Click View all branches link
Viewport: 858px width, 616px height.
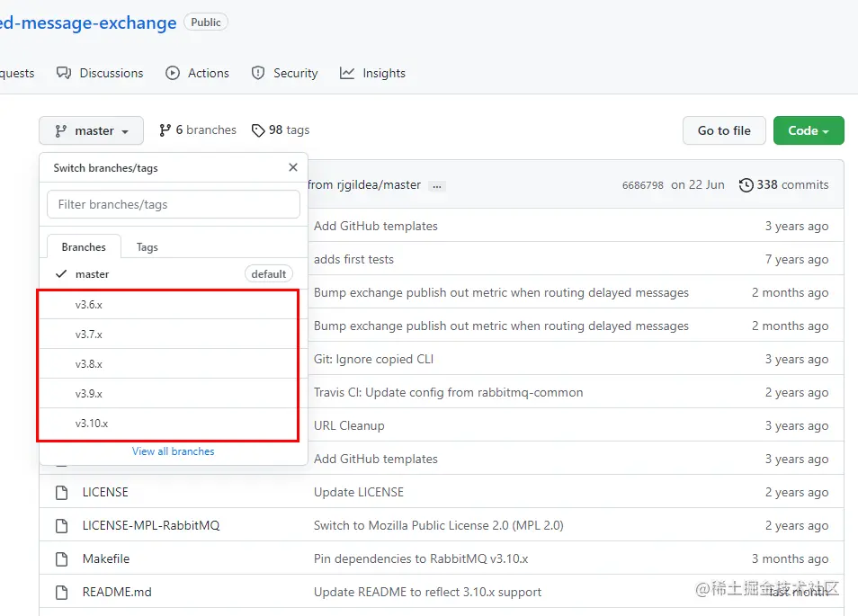coord(173,451)
